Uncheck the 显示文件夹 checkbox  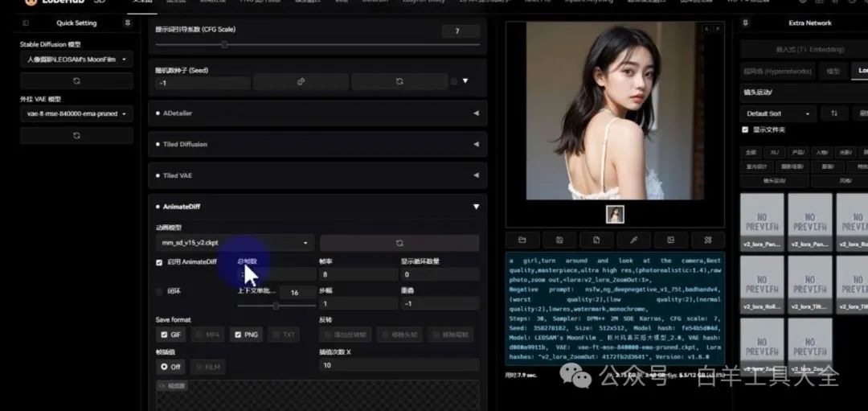[x=745, y=129]
